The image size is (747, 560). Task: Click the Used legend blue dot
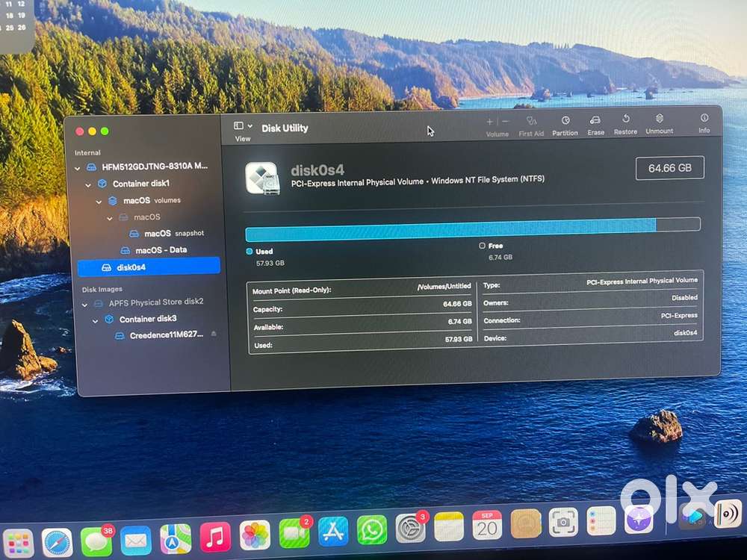(249, 252)
